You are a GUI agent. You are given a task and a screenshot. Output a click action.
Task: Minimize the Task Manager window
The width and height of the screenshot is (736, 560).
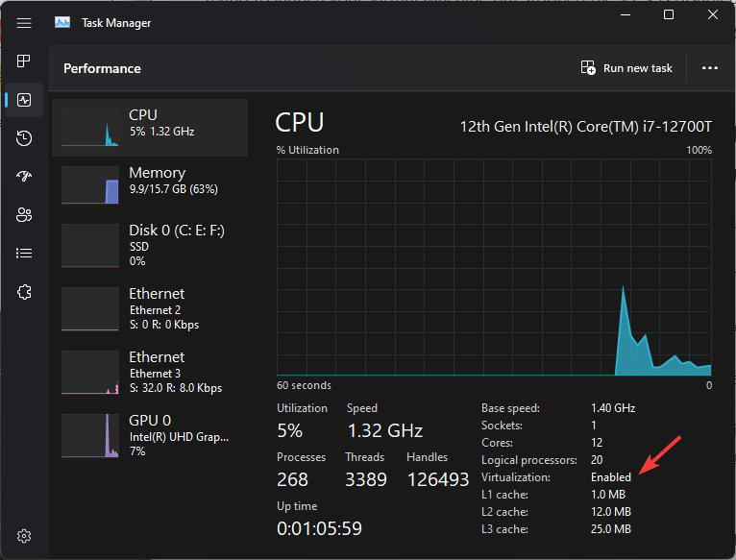coord(626,15)
